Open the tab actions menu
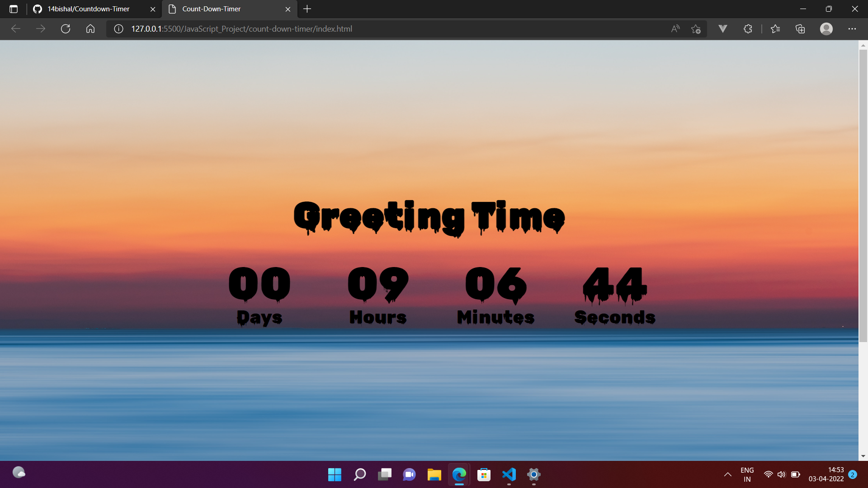Screen dimensions: 868x488 coord(14,9)
